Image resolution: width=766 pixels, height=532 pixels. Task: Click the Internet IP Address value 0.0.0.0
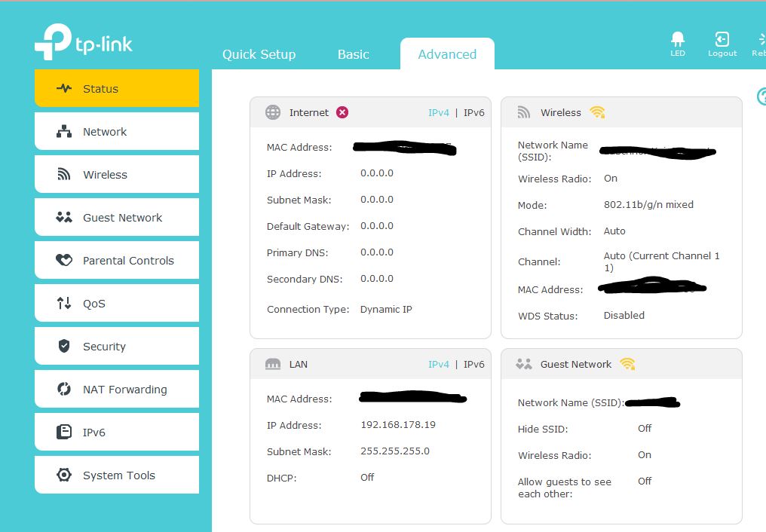pyautogui.click(x=377, y=173)
